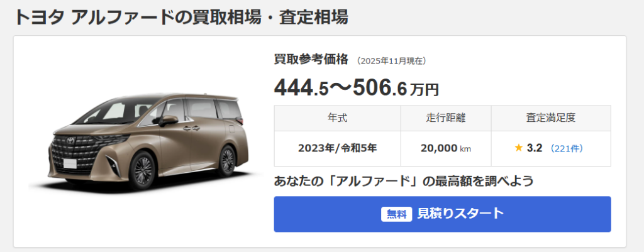
Task: Click the 無料 badge on the blue button
Action: pyautogui.click(x=396, y=214)
